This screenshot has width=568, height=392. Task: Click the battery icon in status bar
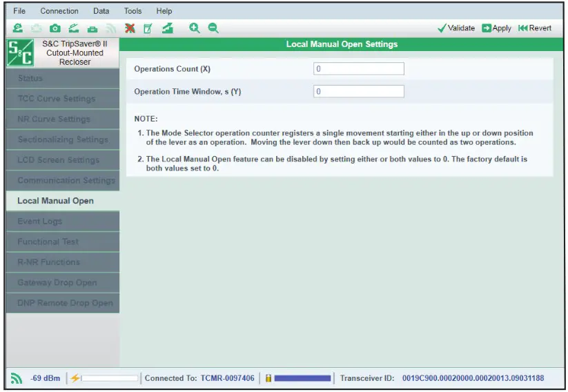(268, 378)
